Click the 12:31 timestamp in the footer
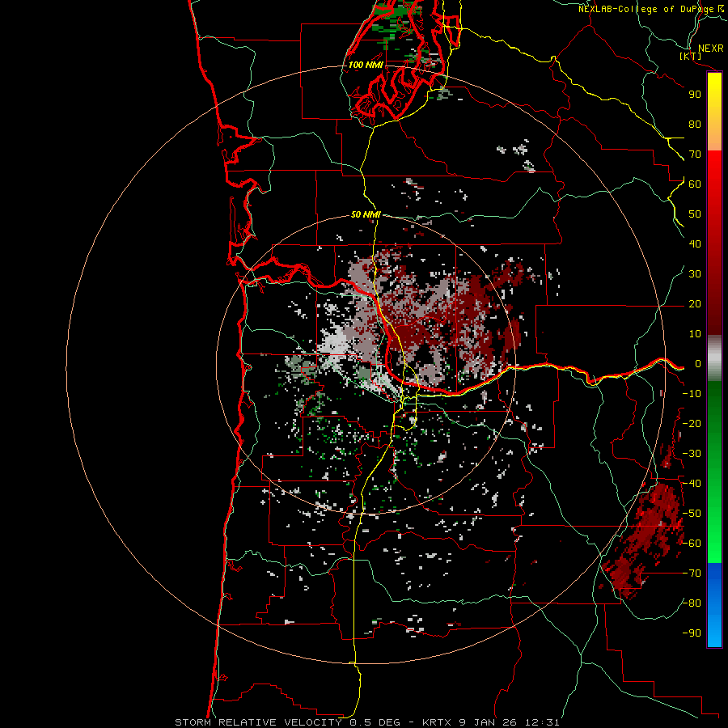Screen dimensions: 728x728 (x=542, y=722)
